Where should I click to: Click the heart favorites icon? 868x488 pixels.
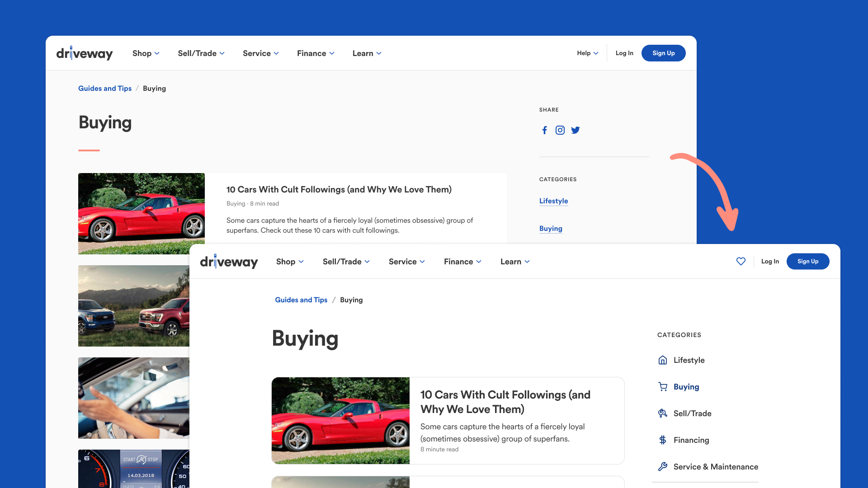741,261
